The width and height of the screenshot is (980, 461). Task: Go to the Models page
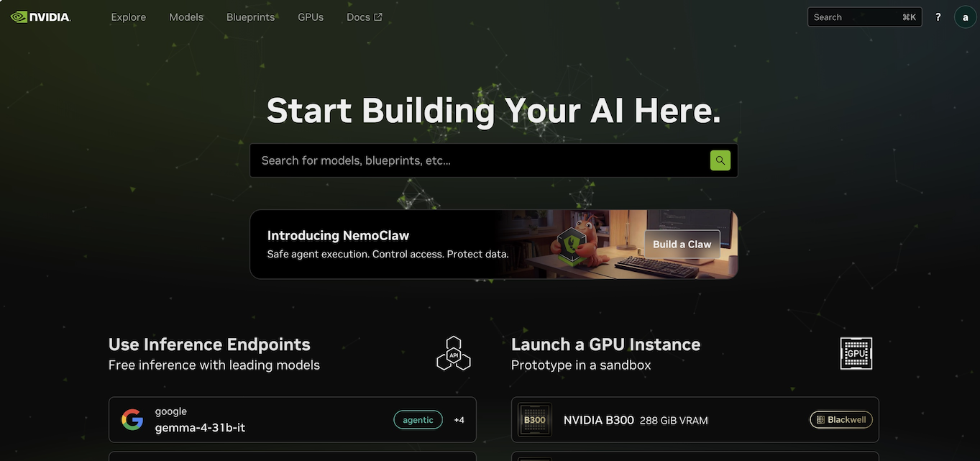click(186, 17)
